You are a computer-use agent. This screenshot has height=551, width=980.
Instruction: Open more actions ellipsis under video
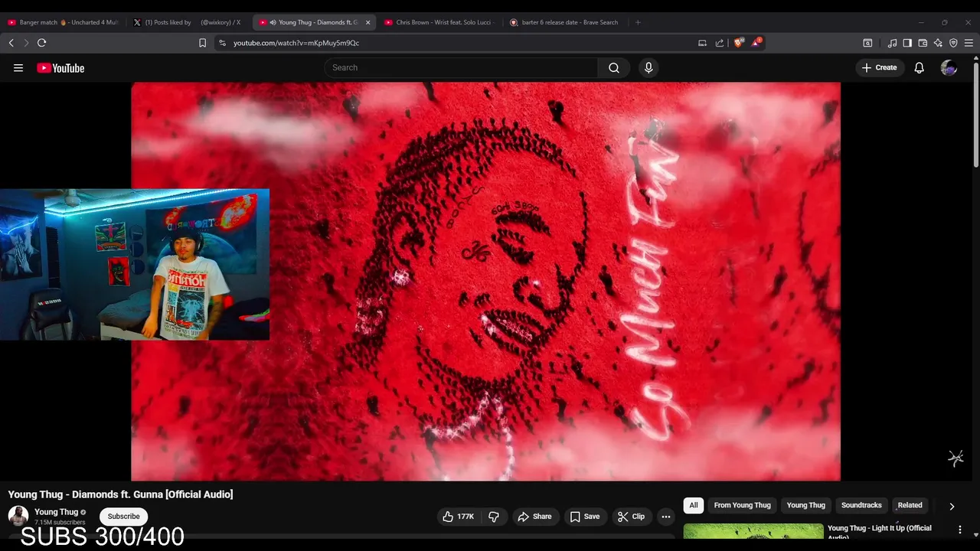click(666, 517)
